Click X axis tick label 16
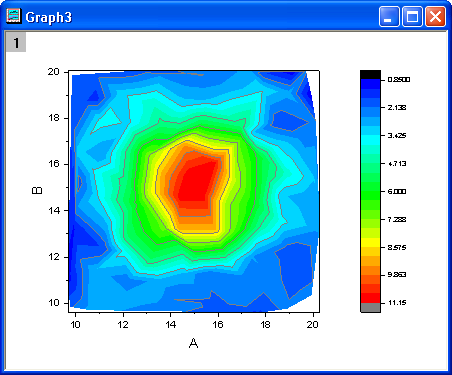Screen dimensions: 452x375 coord(218,324)
